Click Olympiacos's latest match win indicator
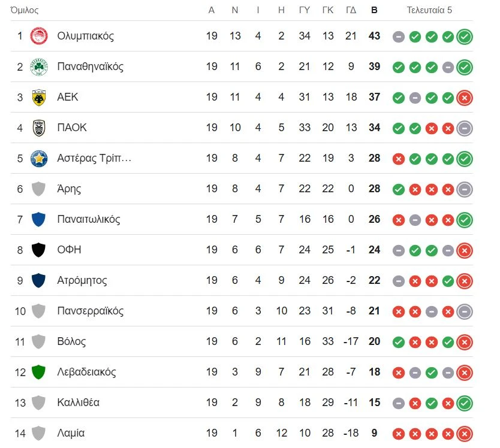 (x=464, y=37)
